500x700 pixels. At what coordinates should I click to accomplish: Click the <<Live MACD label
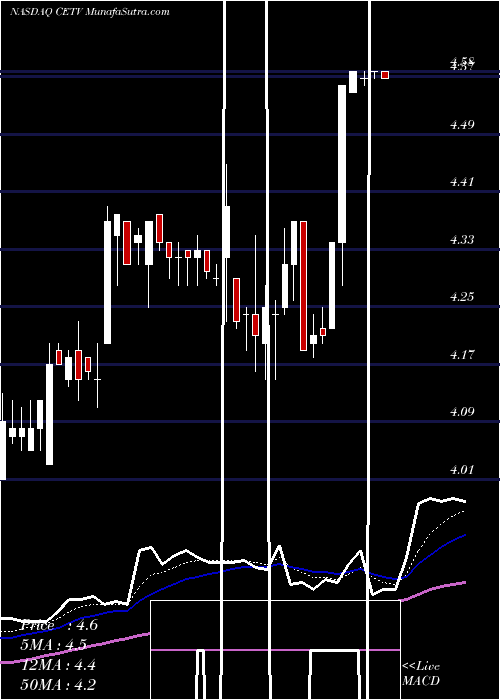[x=421, y=673]
